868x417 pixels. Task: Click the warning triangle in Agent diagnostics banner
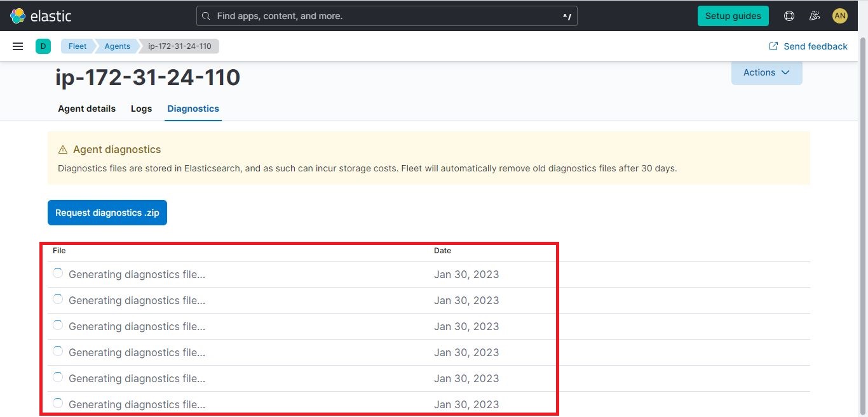(x=62, y=149)
